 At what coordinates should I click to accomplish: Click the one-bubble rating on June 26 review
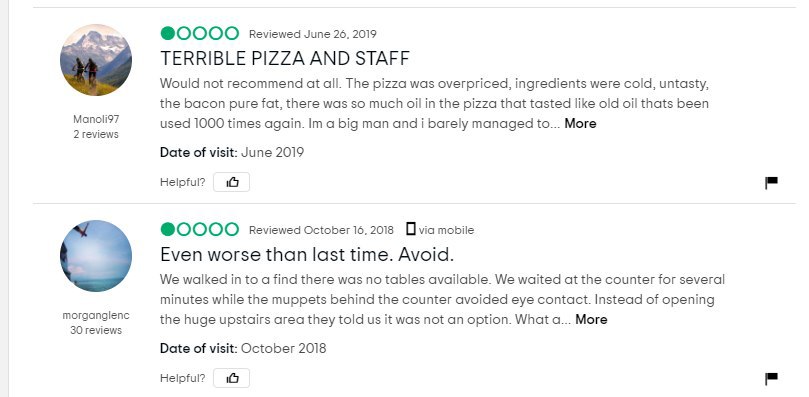pos(200,34)
